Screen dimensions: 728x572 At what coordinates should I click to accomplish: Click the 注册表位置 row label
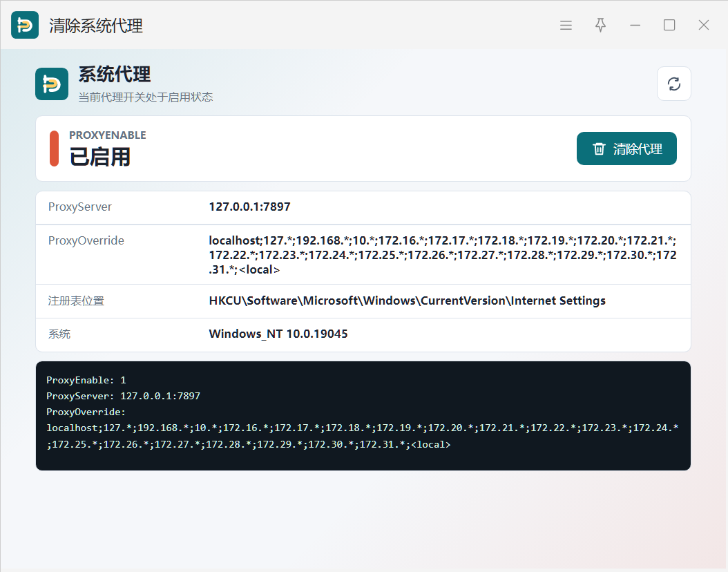pos(76,301)
